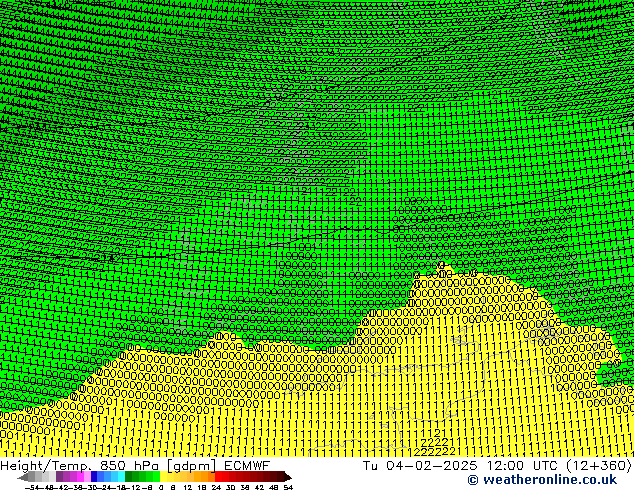Click the gray left arrow end of legend
Image resolution: width=634 pixels, height=490 pixels.
click(x=23, y=477)
